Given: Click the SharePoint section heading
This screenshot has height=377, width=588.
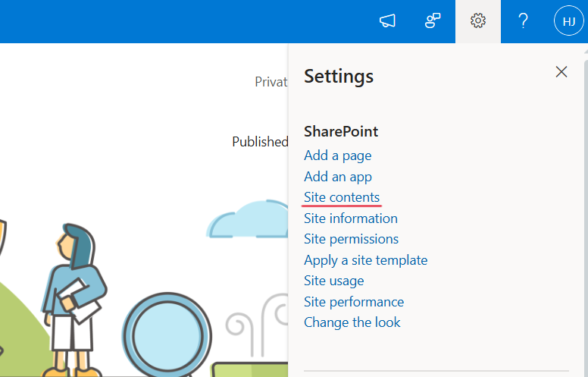Looking at the screenshot, I should click(341, 131).
